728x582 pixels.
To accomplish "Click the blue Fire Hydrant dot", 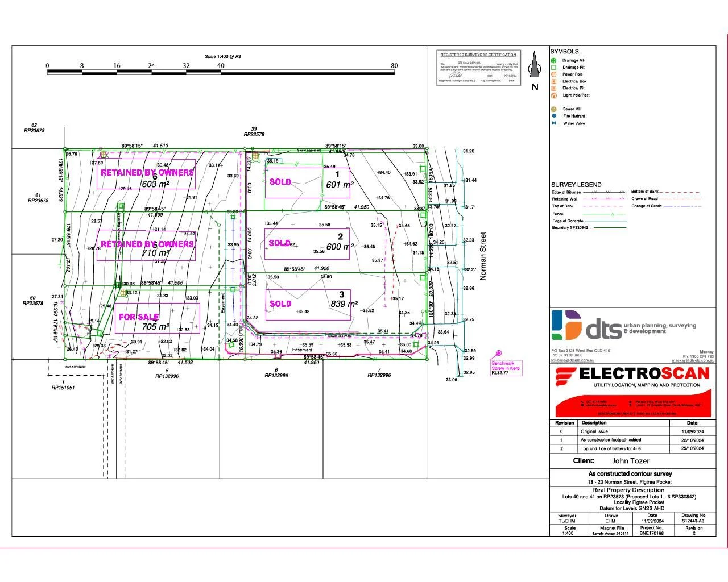I will point(553,116).
